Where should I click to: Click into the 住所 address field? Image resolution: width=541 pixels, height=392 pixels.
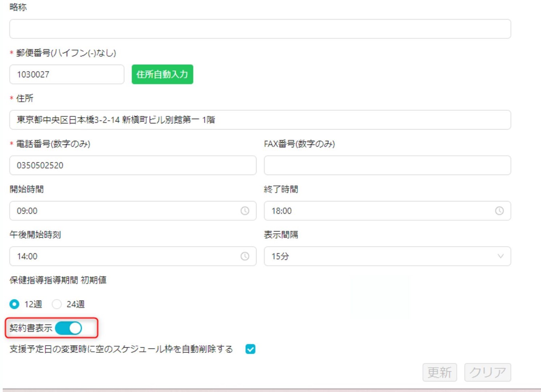[260, 120]
